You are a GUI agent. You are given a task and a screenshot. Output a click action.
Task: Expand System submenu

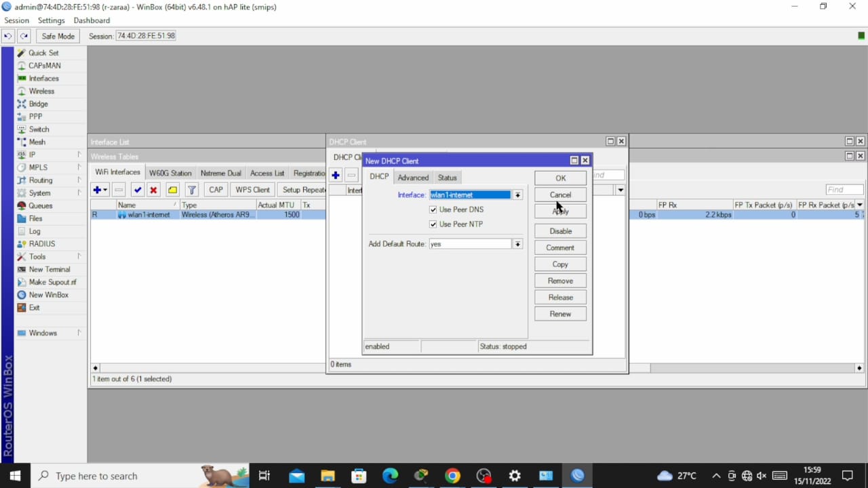click(79, 193)
